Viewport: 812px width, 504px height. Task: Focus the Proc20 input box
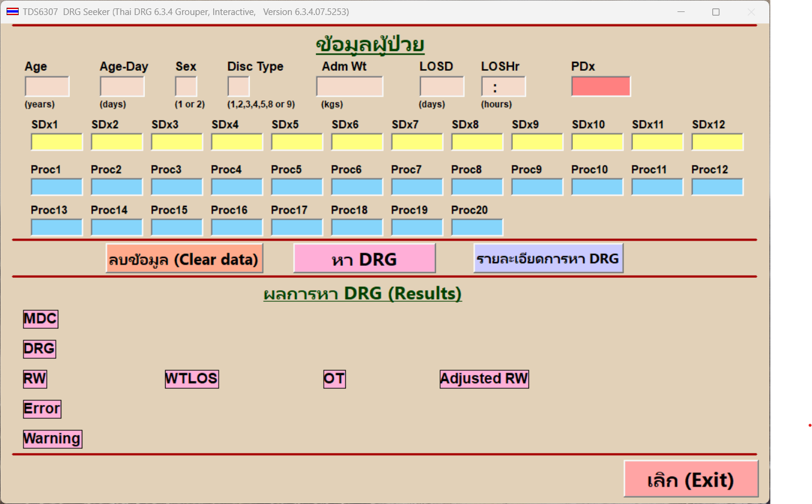(x=477, y=227)
